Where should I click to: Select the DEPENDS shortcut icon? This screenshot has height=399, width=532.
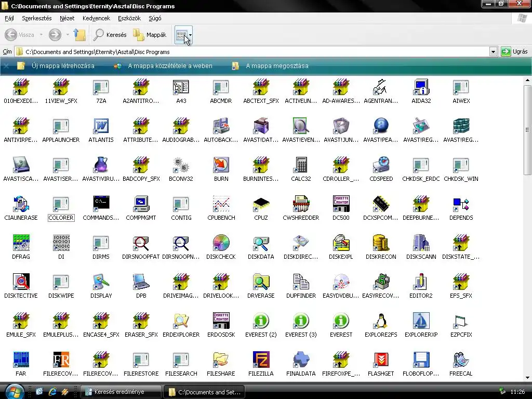click(x=461, y=204)
